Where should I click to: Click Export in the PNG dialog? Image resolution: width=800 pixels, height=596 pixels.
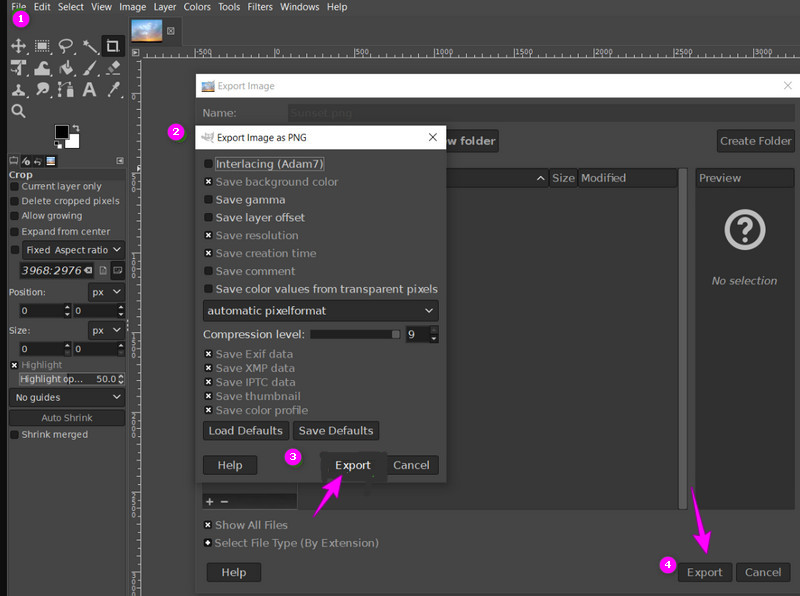[x=352, y=465]
